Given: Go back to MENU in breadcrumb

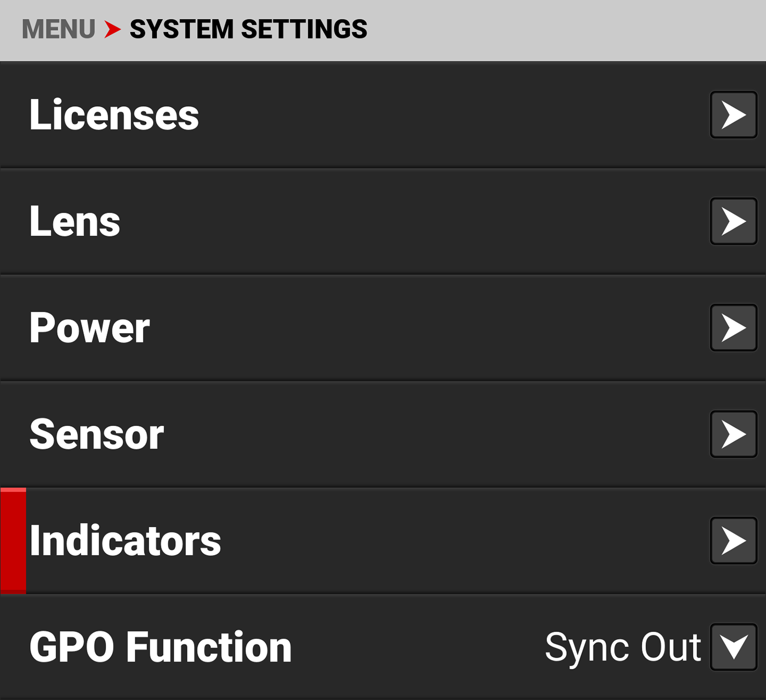Looking at the screenshot, I should tap(58, 29).
